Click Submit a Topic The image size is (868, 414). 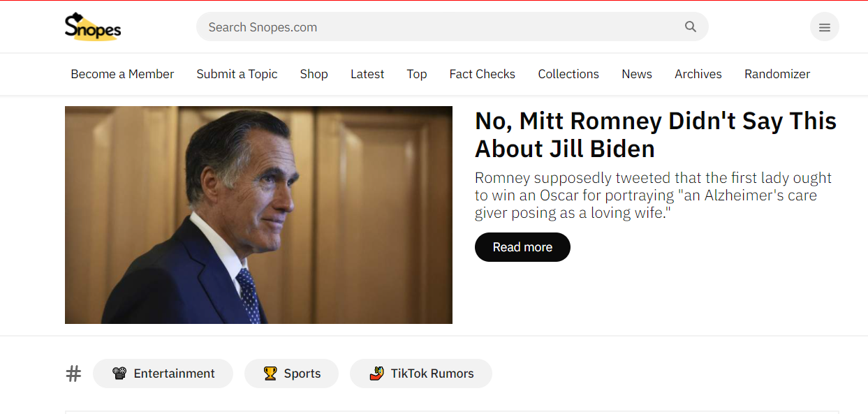[237, 74]
